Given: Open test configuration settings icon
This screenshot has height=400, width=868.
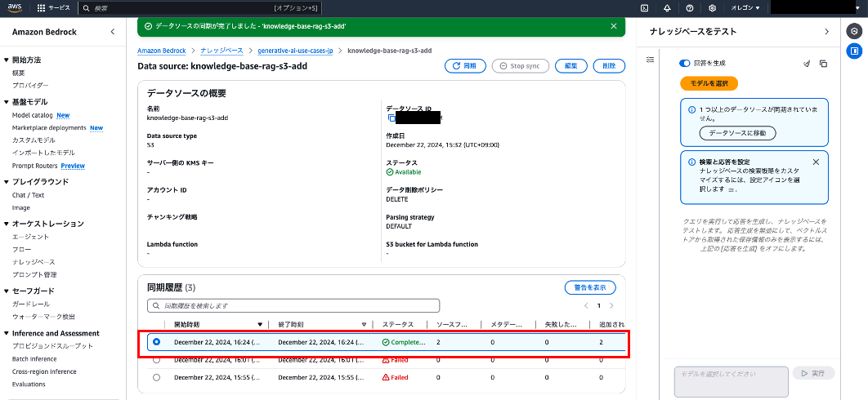Looking at the screenshot, I should click(x=651, y=60).
